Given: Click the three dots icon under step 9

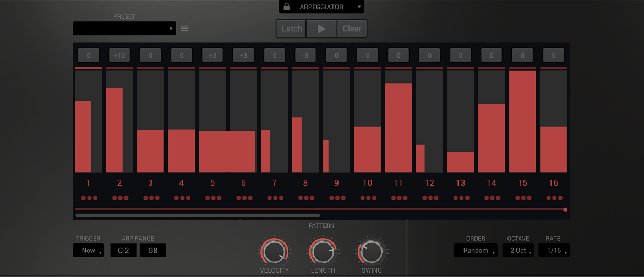Looking at the screenshot, I should coord(337,198).
